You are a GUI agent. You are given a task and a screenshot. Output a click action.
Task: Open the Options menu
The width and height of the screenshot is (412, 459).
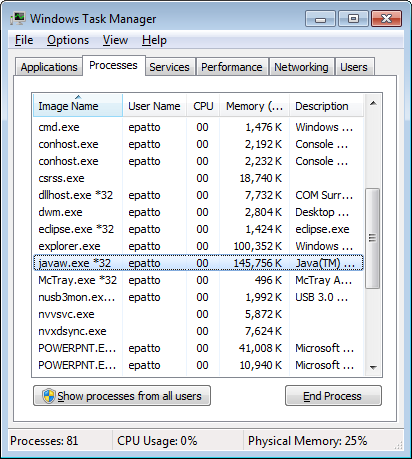[x=68, y=40]
